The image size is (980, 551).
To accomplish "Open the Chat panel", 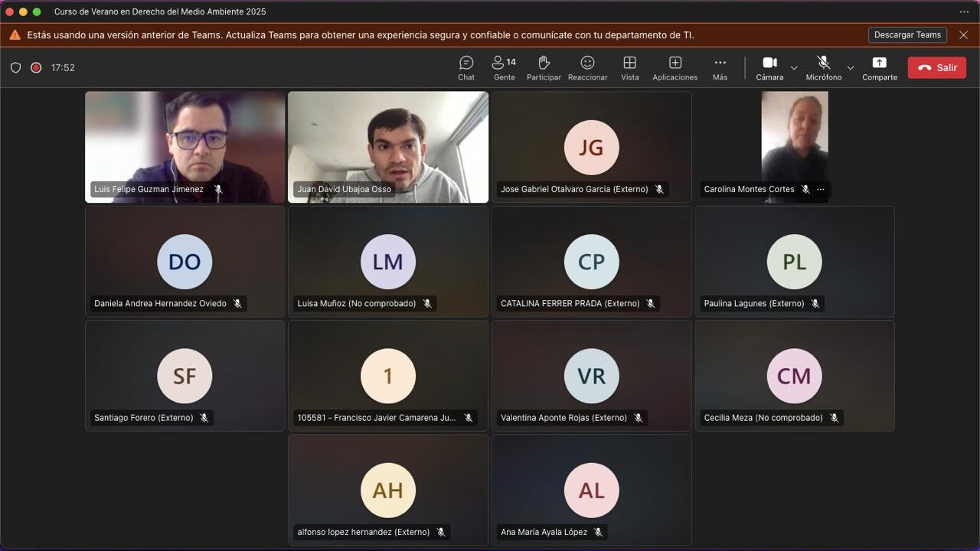I will [x=466, y=67].
